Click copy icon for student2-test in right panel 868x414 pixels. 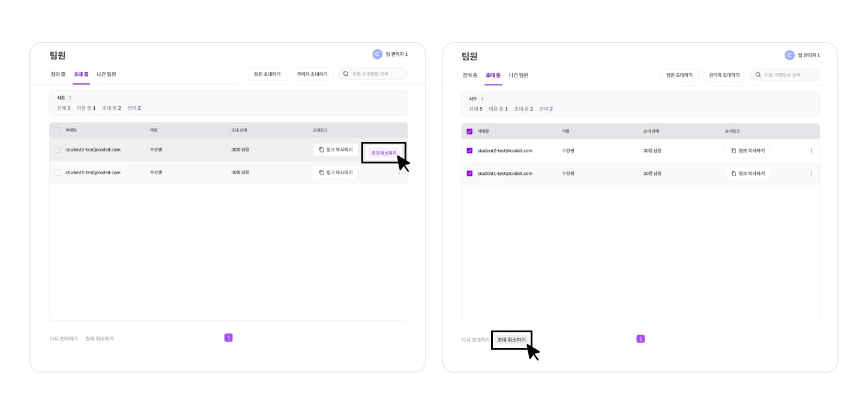[734, 150]
